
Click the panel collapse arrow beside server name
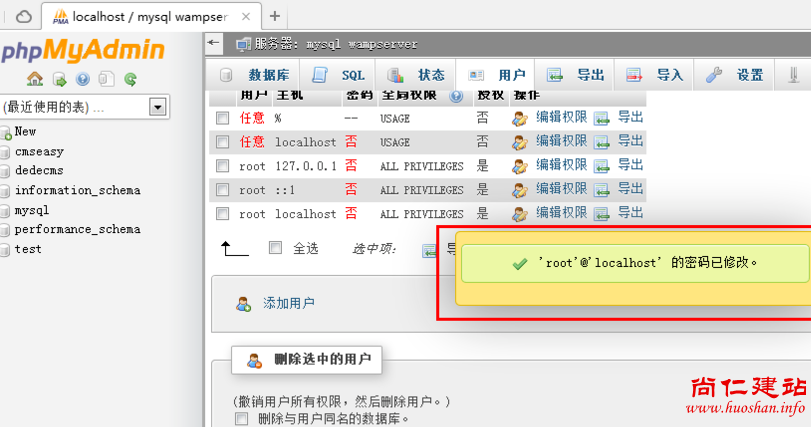pos(214,43)
